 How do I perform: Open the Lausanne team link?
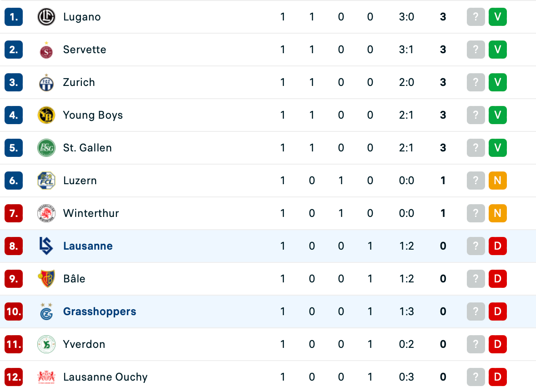point(88,246)
